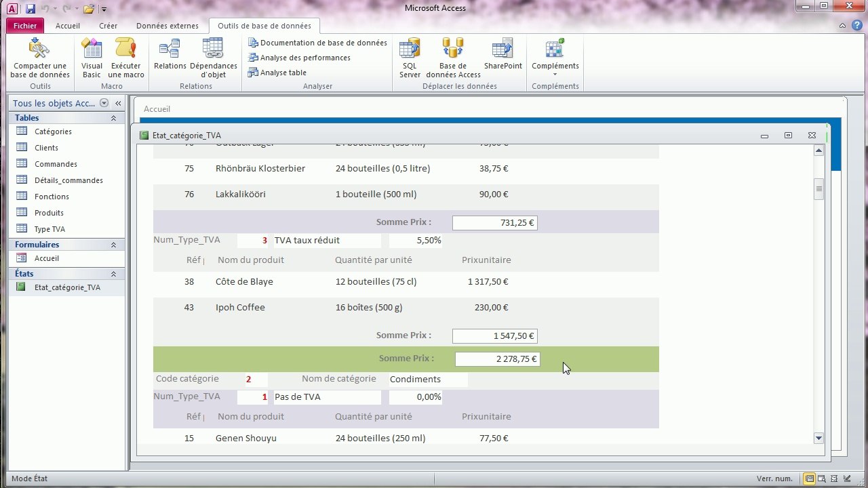Open the Visual Basic editor
Viewport: 868px width, 488px height.
[x=92, y=58]
